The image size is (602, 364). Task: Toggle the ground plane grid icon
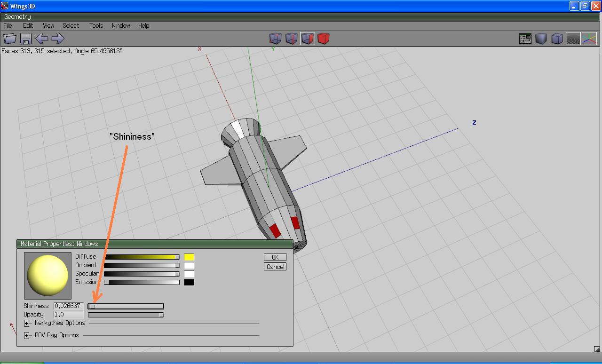tap(573, 39)
